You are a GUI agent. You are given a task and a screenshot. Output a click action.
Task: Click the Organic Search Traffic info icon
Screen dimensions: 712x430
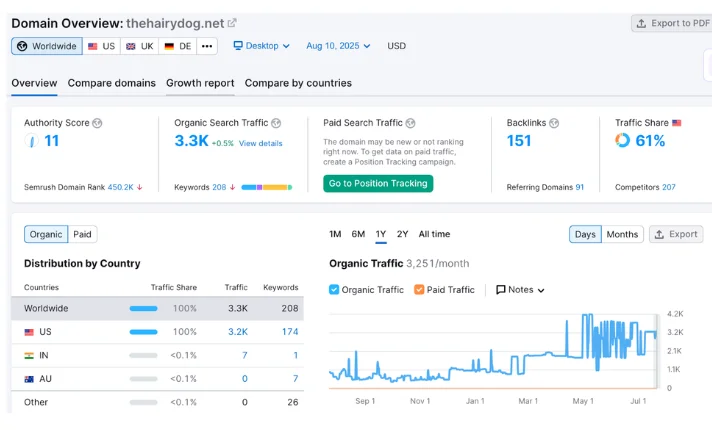click(276, 123)
